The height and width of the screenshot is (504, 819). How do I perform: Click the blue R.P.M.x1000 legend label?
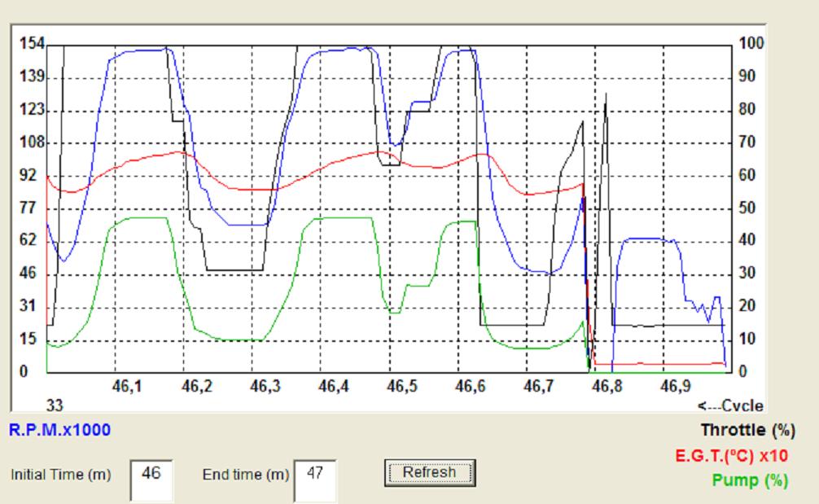59,430
